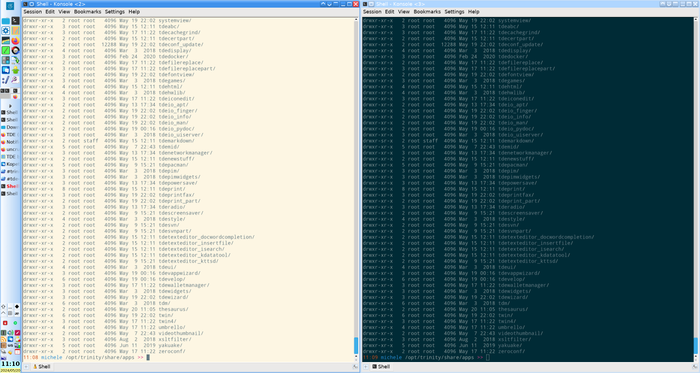Image resolution: width=700 pixels, height=373 pixels.
Task: Open Edit menu in Konsole <3>
Action: [390, 12]
